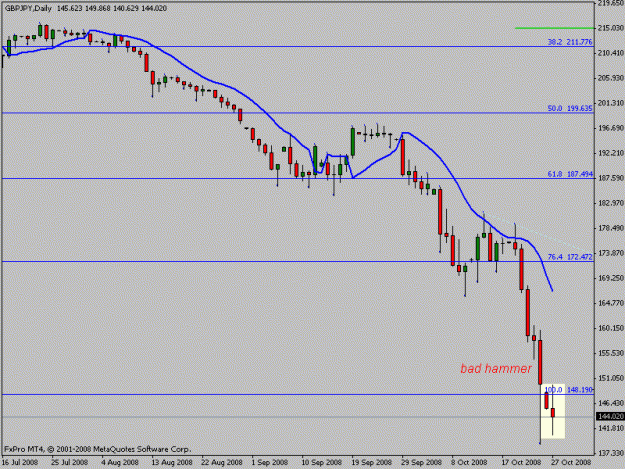Click the 16 Jul 2008 date label

(x=20, y=462)
